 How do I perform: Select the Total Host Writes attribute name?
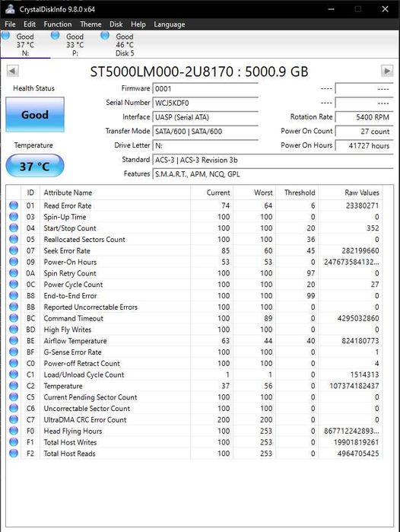[x=70, y=442]
